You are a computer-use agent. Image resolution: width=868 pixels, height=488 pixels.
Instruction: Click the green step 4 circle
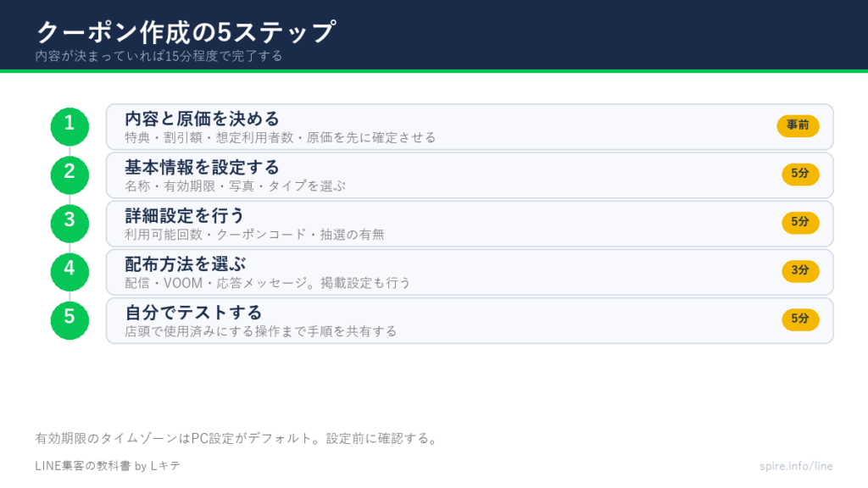(x=70, y=272)
